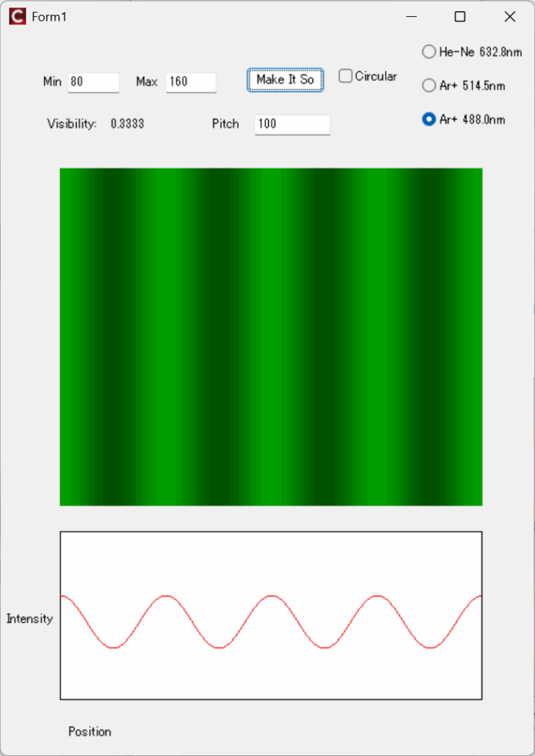This screenshot has height=756, width=535.
Task: Click the Form1 app icon in title bar
Action: 17,16
